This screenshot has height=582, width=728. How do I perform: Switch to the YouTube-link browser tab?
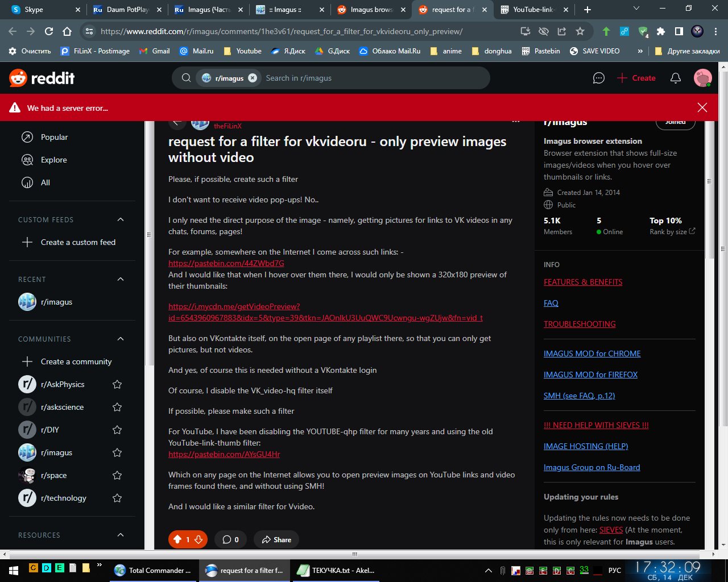click(533, 10)
